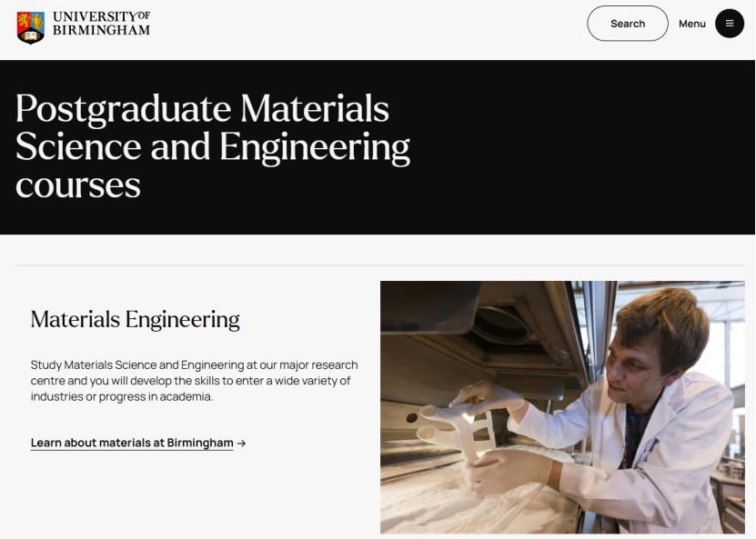This screenshot has width=756, height=539.
Task: Open Learn about materials at Birmingham link
Action: click(132, 444)
